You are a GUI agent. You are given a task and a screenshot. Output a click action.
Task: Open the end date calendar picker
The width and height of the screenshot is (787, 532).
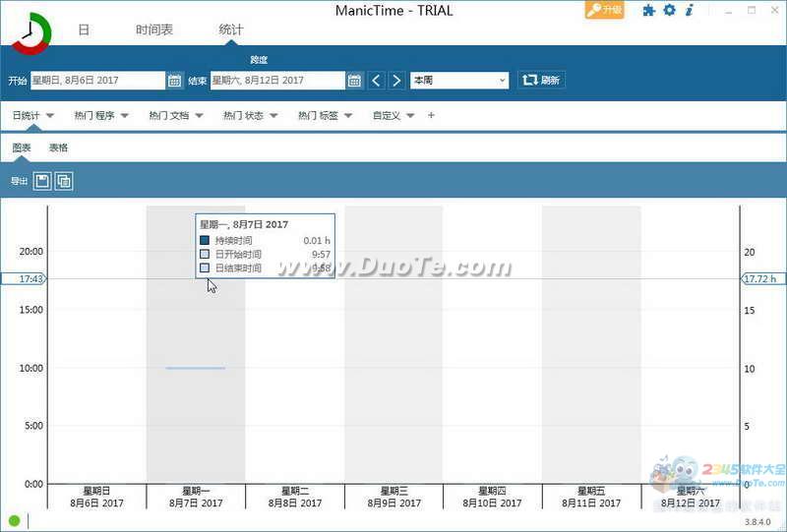354,81
